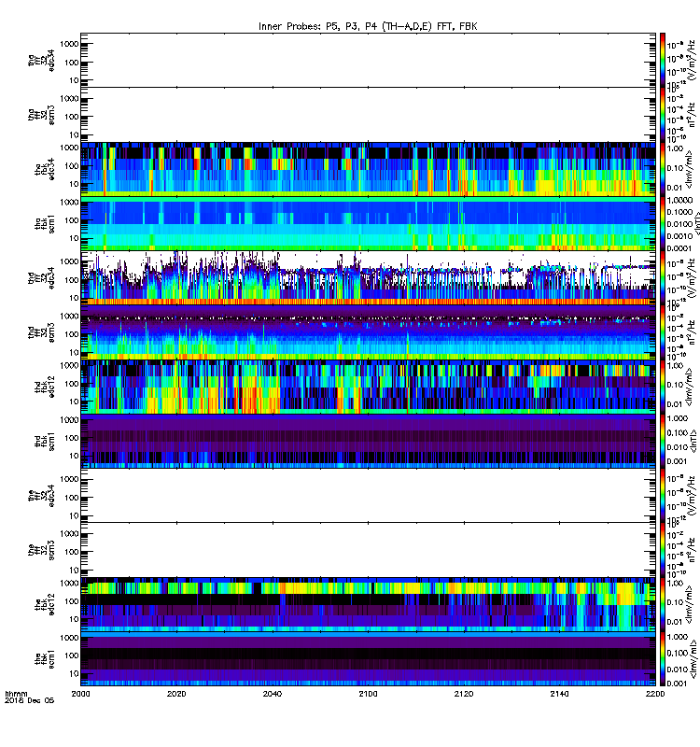The width and height of the screenshot is (700, 747).
Task: Click the 'tha fbk edc34' y-axis title
Action: pos(44,169)
